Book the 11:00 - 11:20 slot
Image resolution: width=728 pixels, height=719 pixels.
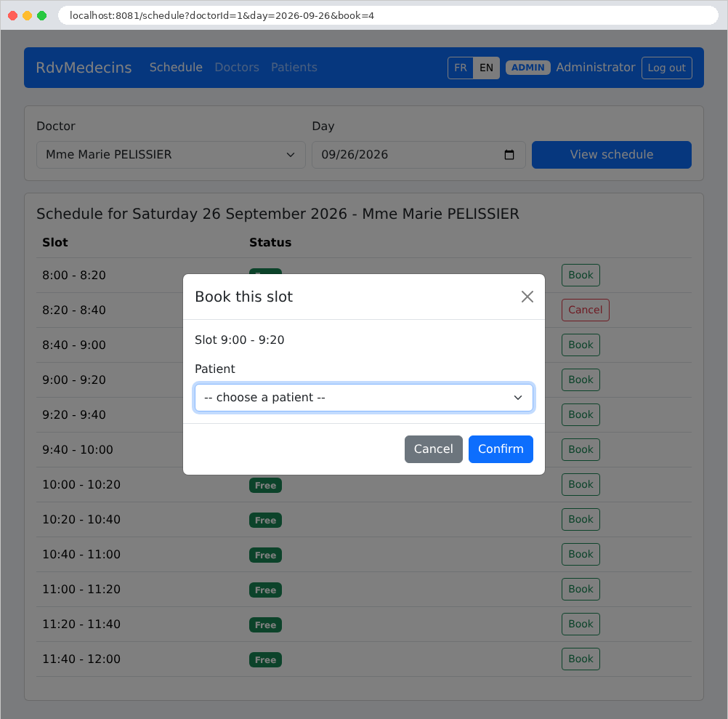point(581,589)
